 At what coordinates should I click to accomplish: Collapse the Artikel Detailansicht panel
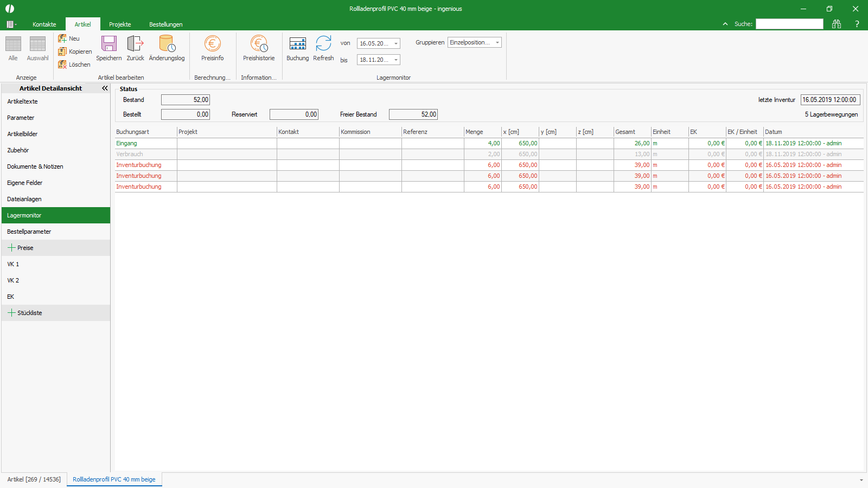[x=105, y=88]
